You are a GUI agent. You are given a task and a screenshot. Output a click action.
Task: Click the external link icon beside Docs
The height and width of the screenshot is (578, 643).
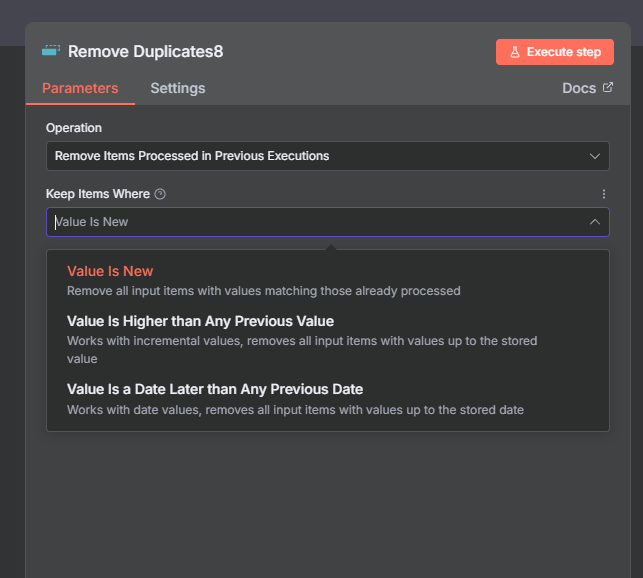[x=608, y=88]
